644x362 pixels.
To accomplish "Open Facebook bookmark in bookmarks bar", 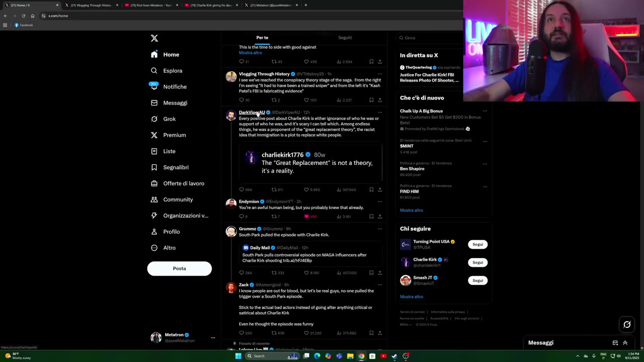I will (x=24, y=25).
